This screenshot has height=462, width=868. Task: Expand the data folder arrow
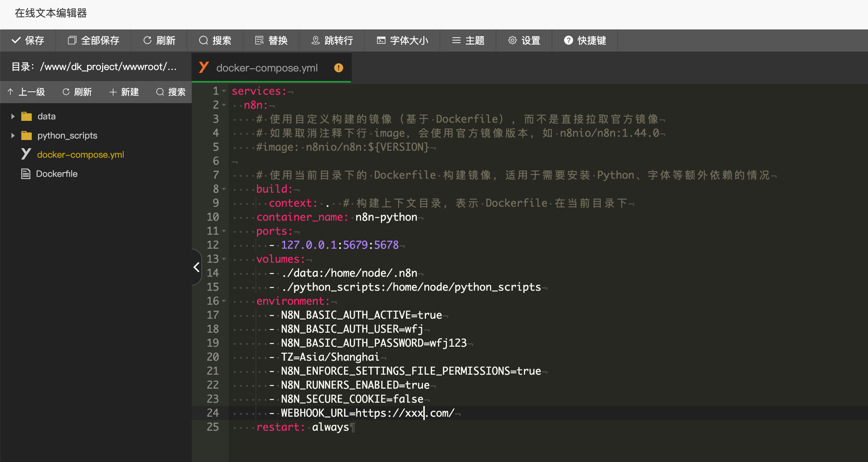(13, 116)
